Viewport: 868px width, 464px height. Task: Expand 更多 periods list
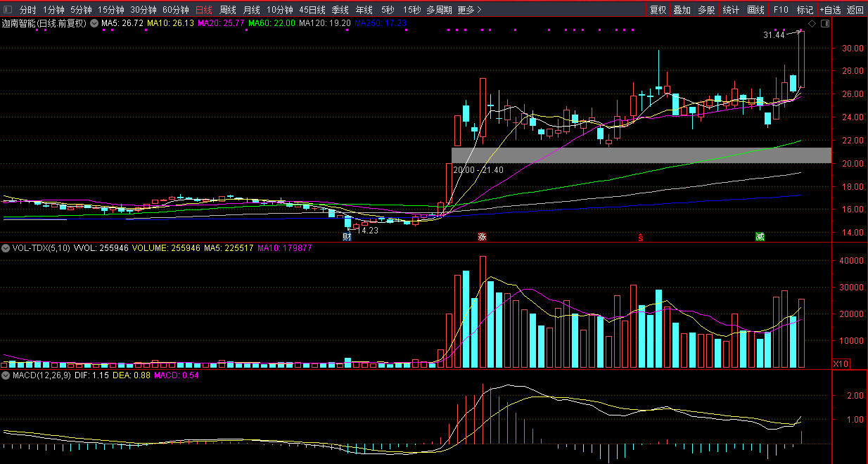(x=469, y=10)
